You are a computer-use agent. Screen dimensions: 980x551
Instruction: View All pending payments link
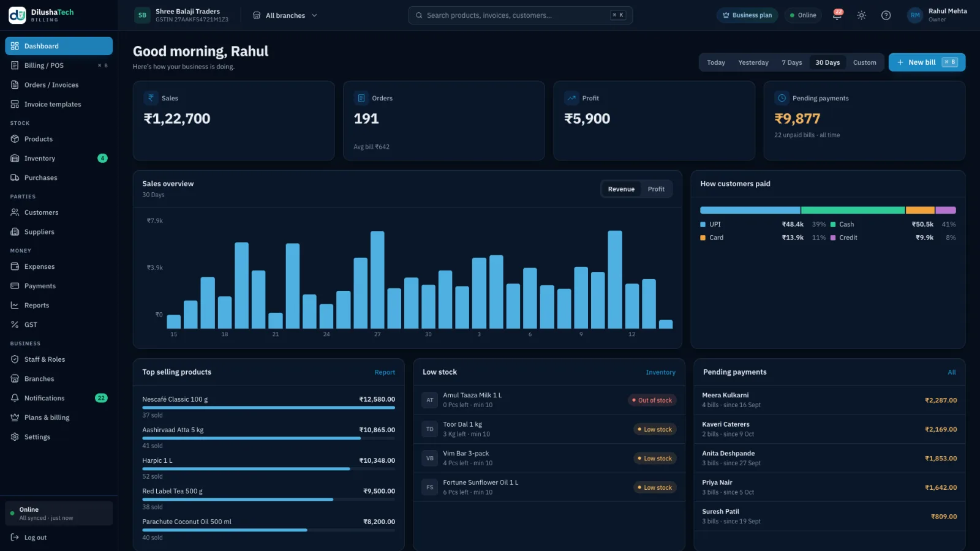(952, 372)
